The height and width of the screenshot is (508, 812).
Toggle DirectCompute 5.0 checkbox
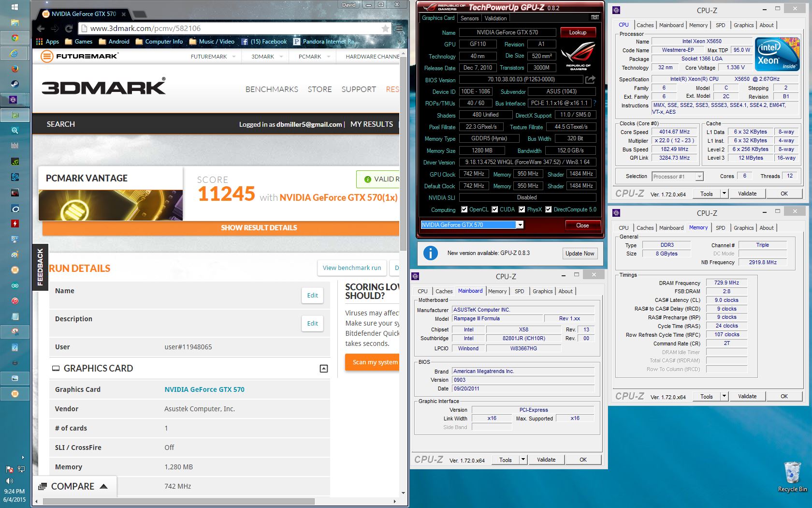point(548,209)
